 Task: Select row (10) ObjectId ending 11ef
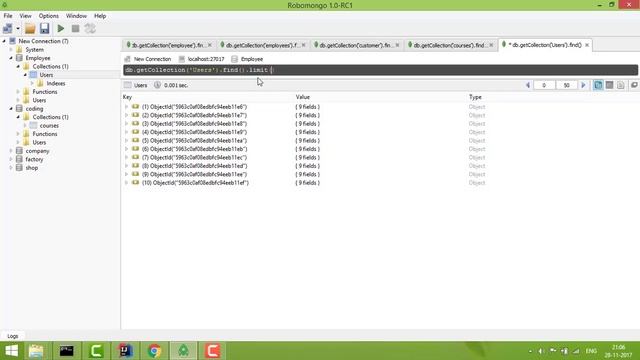click(195, 183)
